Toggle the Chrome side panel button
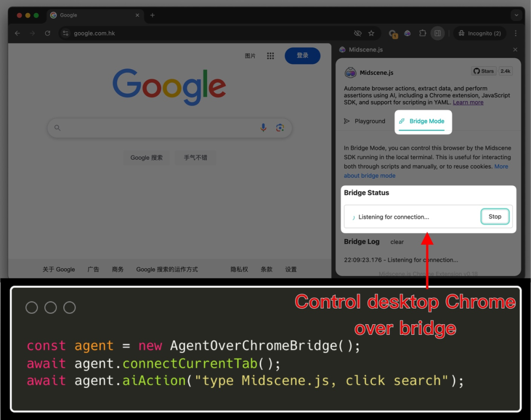The width and height of the screenshot is (531, 420). [x=438, y=33]
